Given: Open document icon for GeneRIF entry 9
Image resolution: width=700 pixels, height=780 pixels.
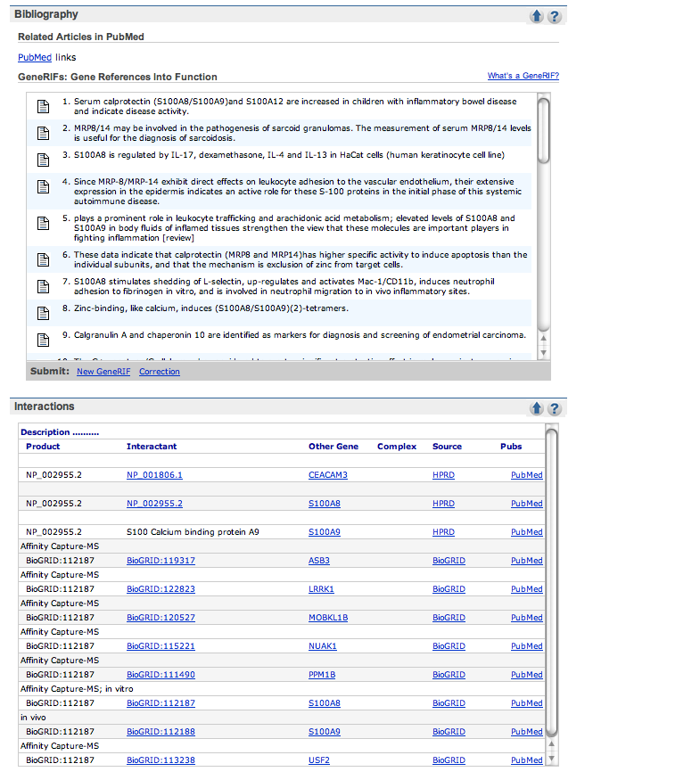Looking at the screenshot, I should (x=42, y=340).
